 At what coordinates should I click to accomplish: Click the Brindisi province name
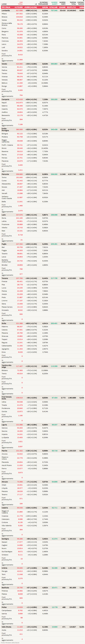(x=5, y=265)
